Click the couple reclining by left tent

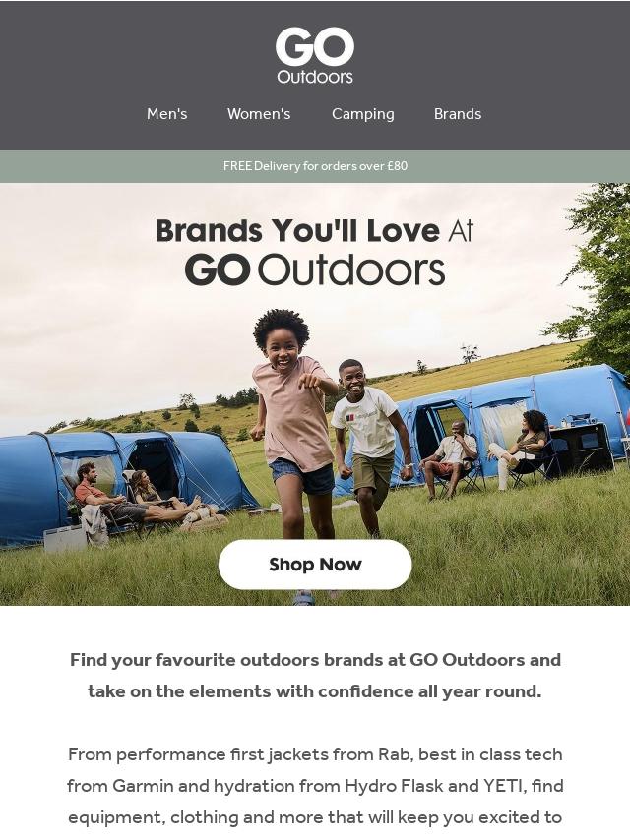[140, 499]
